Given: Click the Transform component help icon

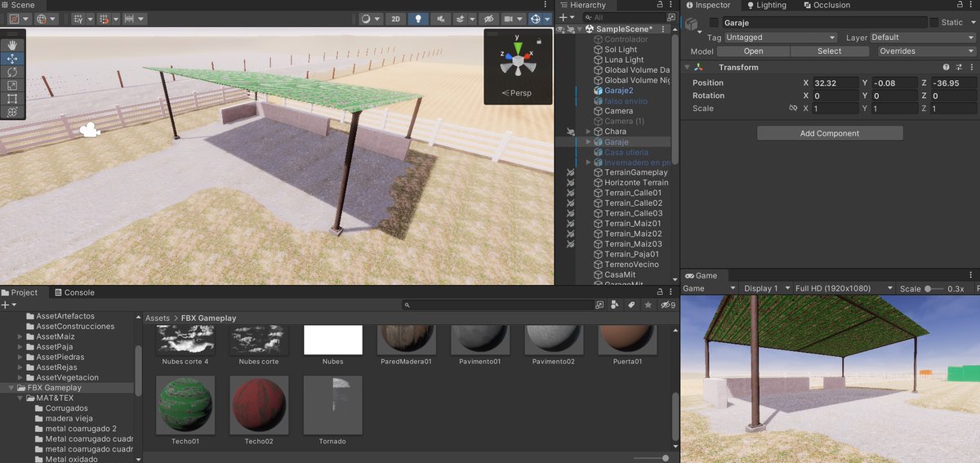Looking at the screenshot, I should click(x=947, y=68).
